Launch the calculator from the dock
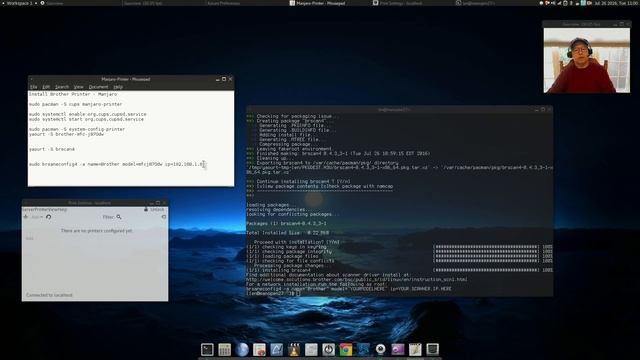The height and width of the screenshot is (360, 640). [224, 349]
